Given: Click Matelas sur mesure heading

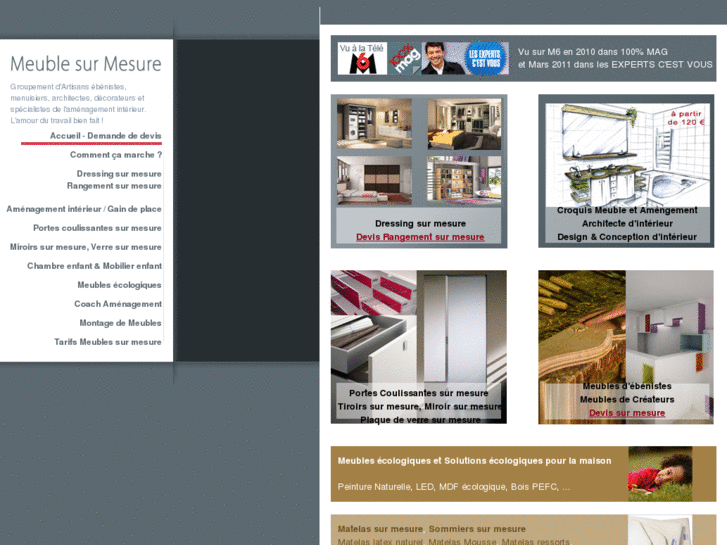Looking at the screenshot, I should point(380,529).
